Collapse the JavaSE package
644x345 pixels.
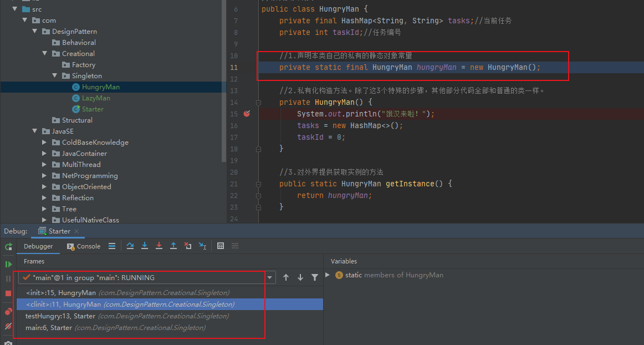[x=35, y=131]
